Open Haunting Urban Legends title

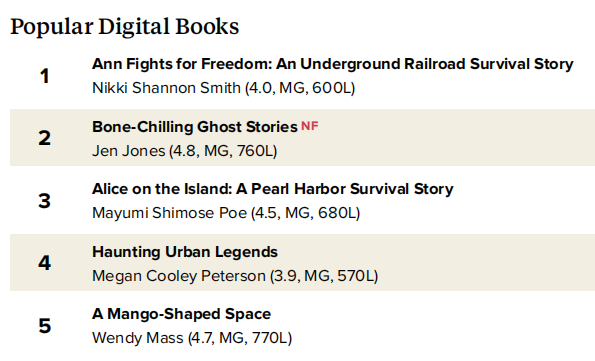point(185,252)
